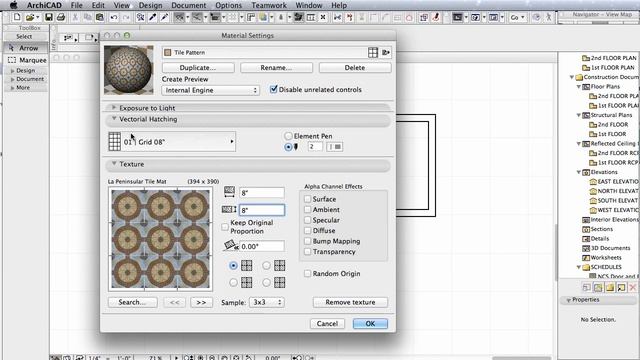Select the Inject Parameters syringe icon
Image resolution: width=640 pixels, height=360 pixels.
coord(164,17)
